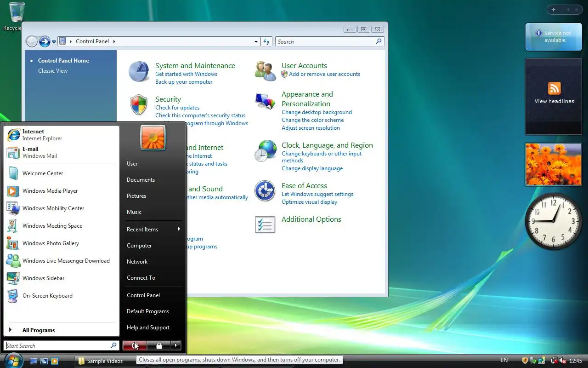Image resolution: width=588 pixels, height=368 pixels.
Task: Click Optimize visual display link
Action: pos(309,202)
